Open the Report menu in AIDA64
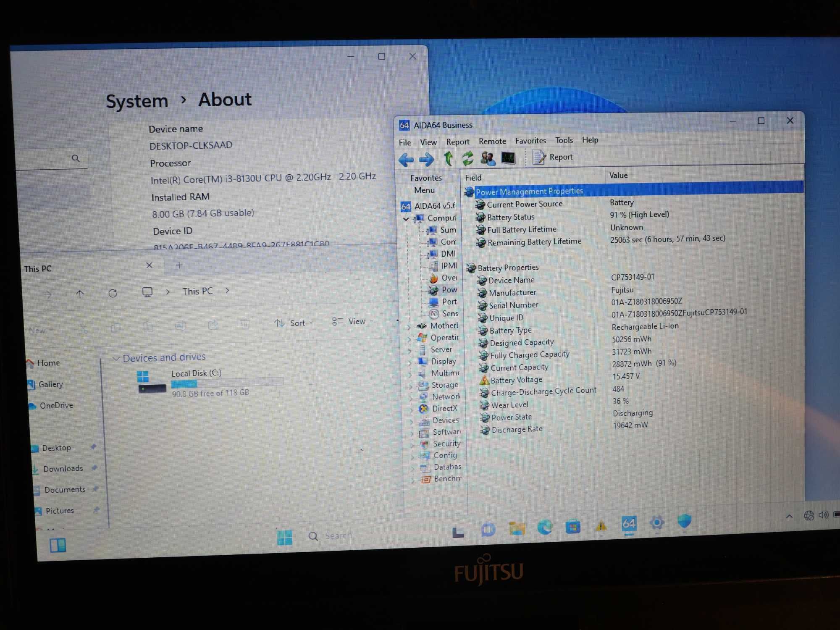840x630 pixels. pyautogui.click(x=457, y=142)
